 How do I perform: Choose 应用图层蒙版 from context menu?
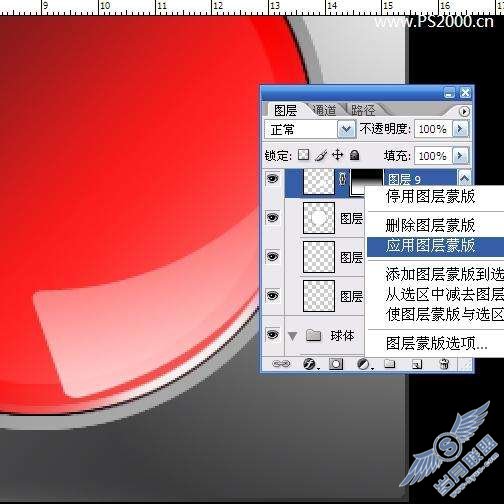[x=435, y=246]
